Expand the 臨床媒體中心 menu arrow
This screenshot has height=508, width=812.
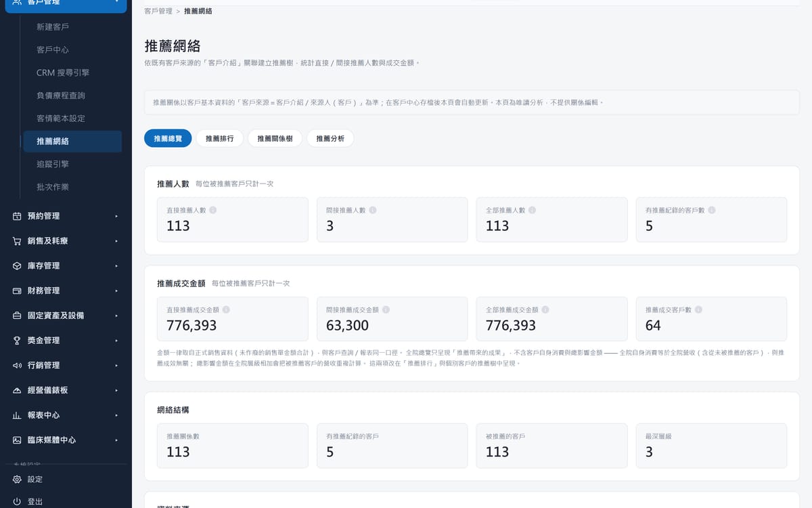tap(116, 440)
